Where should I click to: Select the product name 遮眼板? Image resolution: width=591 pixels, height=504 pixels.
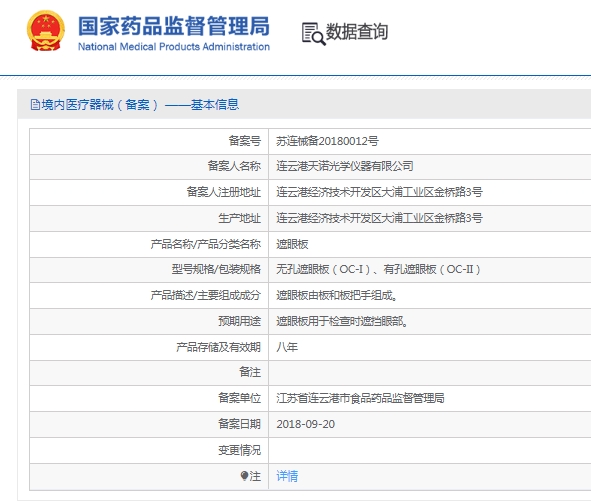click(292, 244)
